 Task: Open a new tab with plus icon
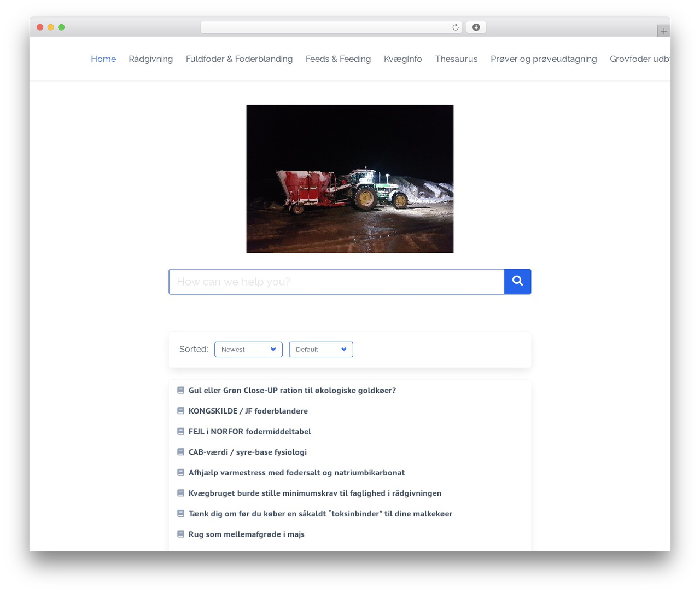click(x=663, y=31)
